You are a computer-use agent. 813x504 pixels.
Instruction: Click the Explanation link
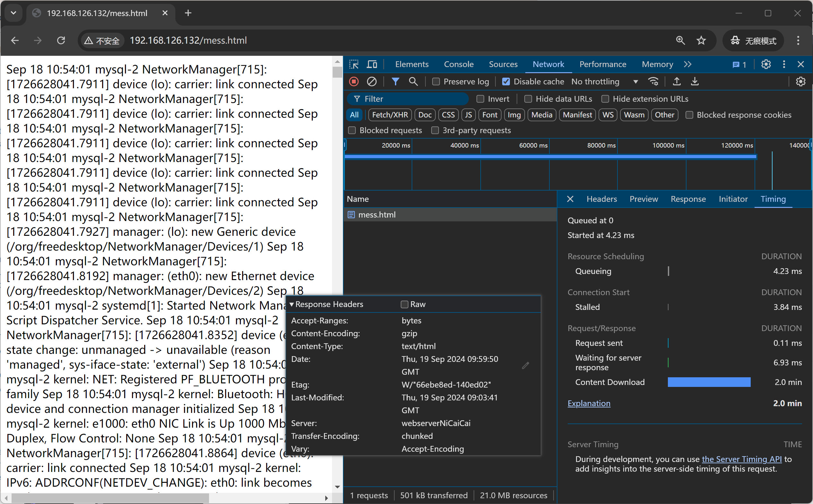point(589,403)
